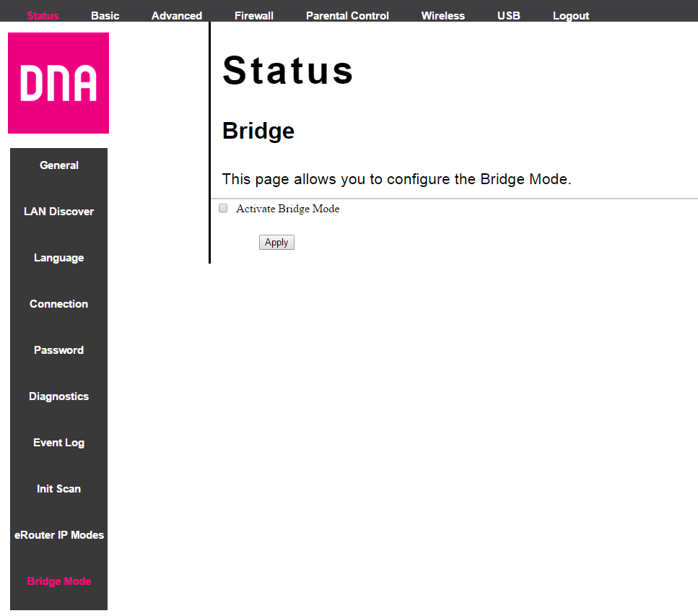Go to the Firewall tab
Image resolution: width=698 pixels, height=616 pixels.
click(254, 16)
